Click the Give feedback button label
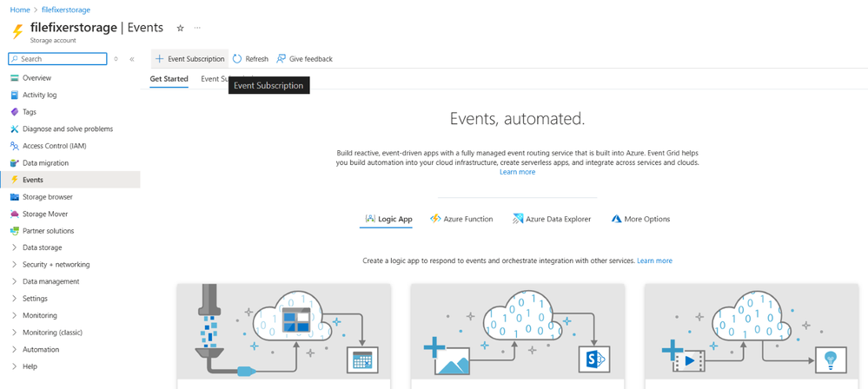This screenshot has width=868, height=389. point(311,59)
